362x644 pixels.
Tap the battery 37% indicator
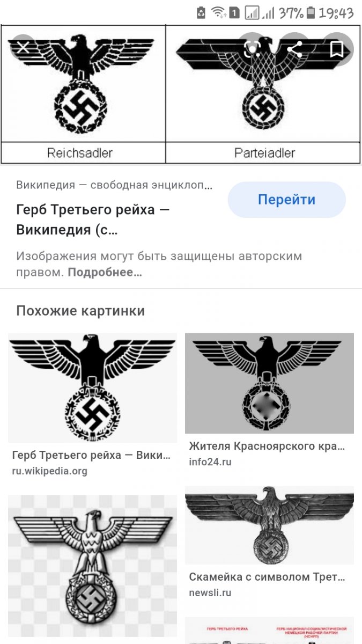(295, 12)
